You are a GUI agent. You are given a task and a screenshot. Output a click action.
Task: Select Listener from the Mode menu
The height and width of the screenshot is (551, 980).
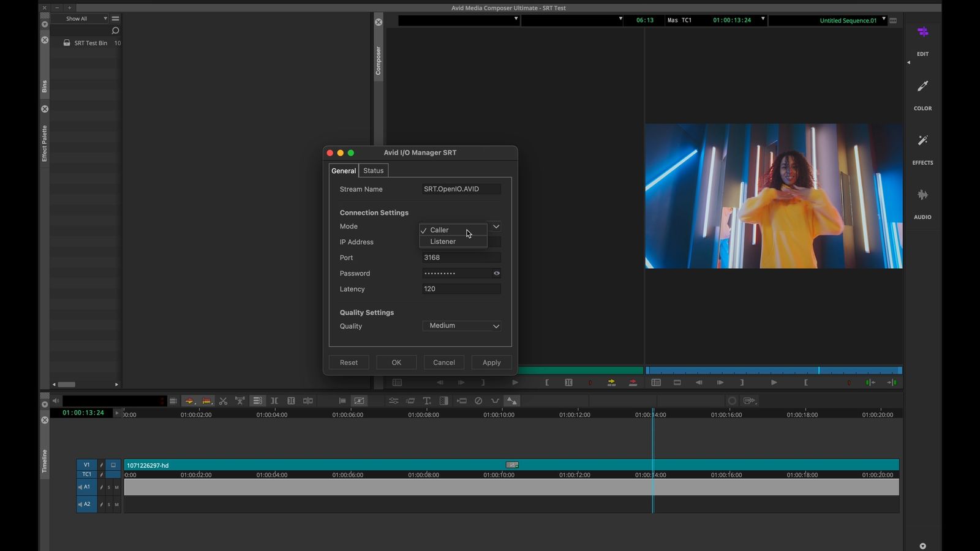[442, 241]
